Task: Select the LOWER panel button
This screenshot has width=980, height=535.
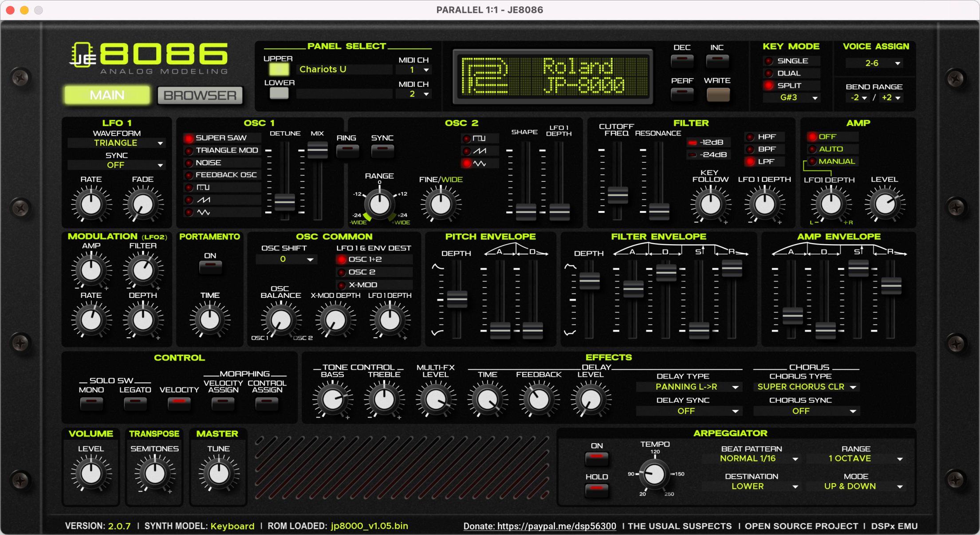Action: [x=279, y=93]
